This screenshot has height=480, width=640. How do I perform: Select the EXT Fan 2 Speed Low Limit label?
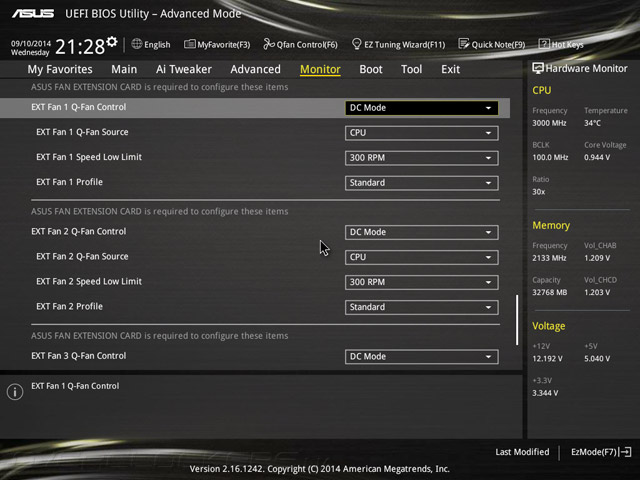tap(89, 282)
